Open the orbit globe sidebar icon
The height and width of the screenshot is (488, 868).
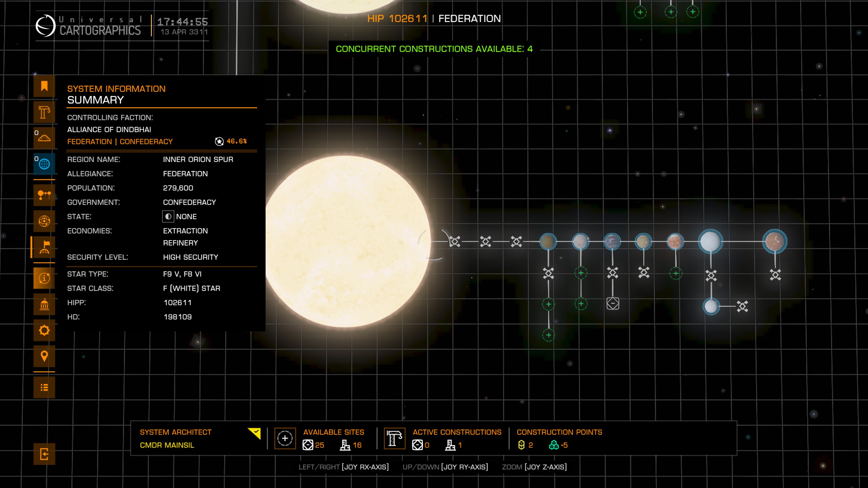coord(44,221)
